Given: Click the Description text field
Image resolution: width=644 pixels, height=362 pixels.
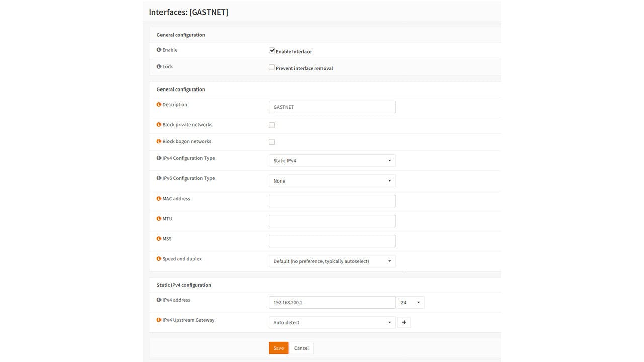Looking at the screenshot, I should tap(332, 107).
